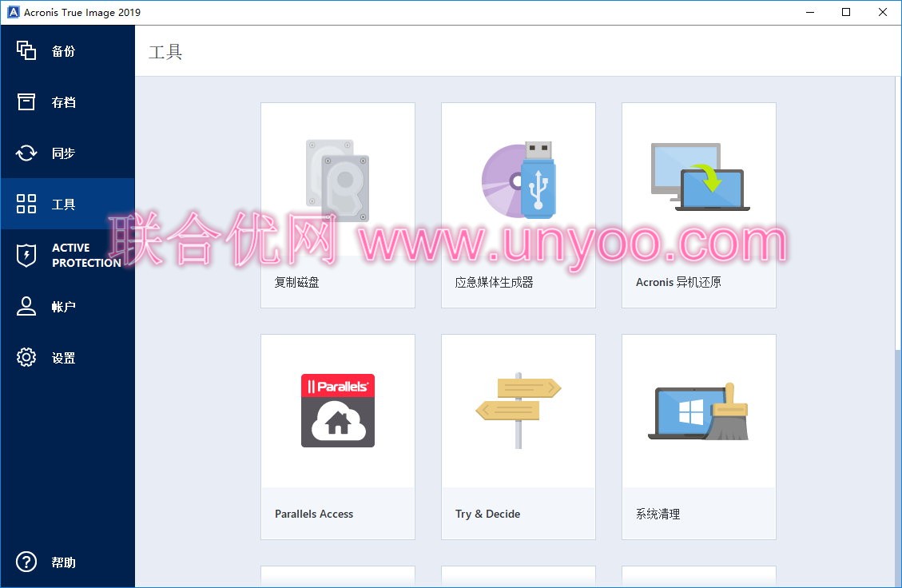Click the Settings (设置) gear icon
The image size is (902, 588).
click(26, 357)
